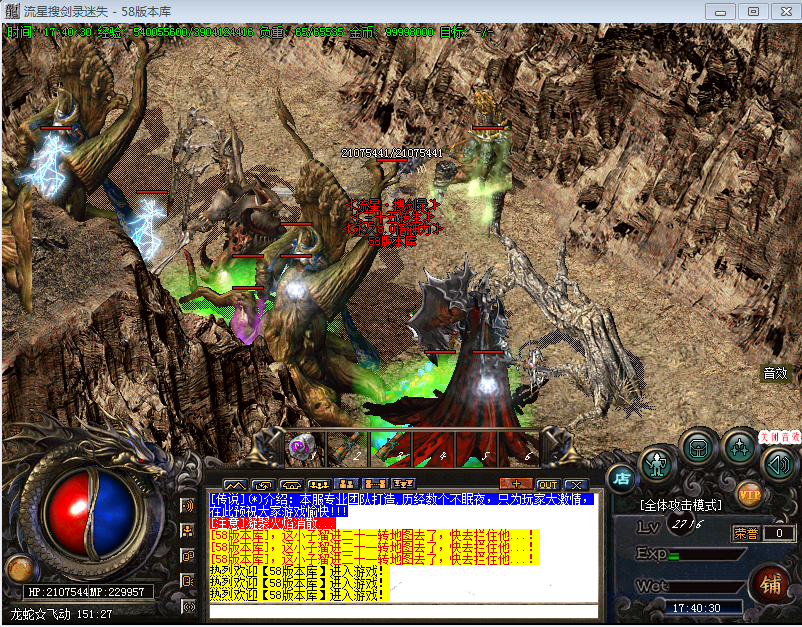Viewport: 802px width, 627px height.
Task: Click the red 58版本库 character name
Action: point(392,241)
